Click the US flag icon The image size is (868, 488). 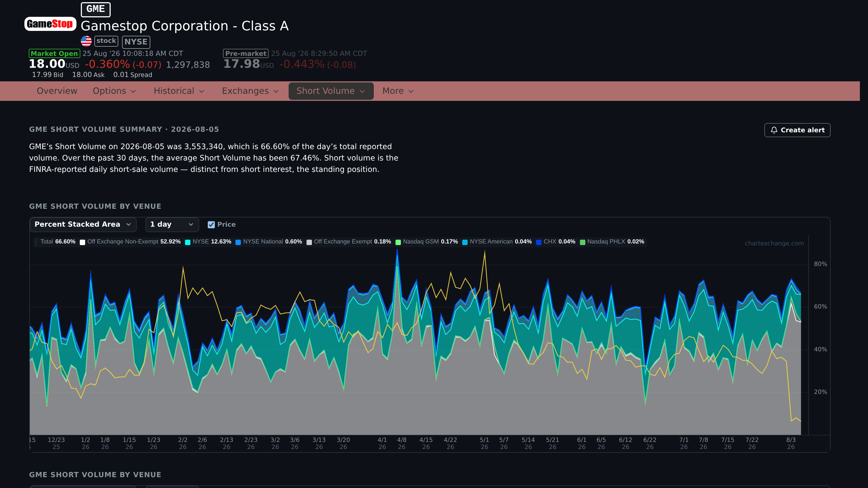86,41
